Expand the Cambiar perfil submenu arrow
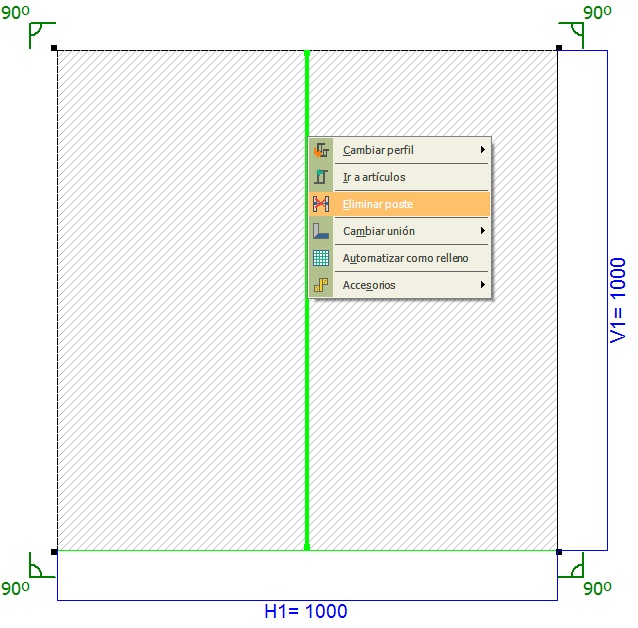 [x=483, y=149]
